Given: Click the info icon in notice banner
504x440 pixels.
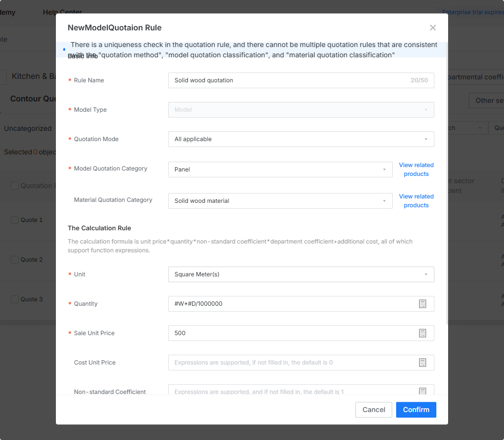Looking at the screenshot, I should tap(64, 49).
